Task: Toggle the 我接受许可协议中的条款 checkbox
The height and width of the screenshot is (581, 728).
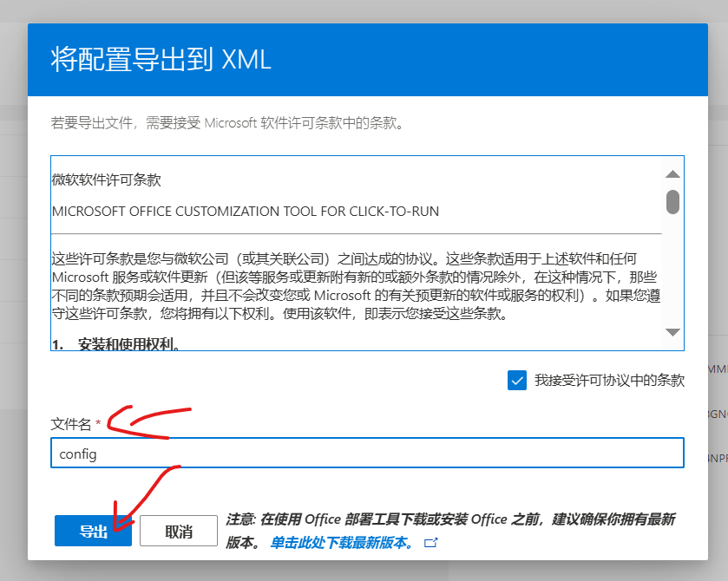Action: (517, 380)
